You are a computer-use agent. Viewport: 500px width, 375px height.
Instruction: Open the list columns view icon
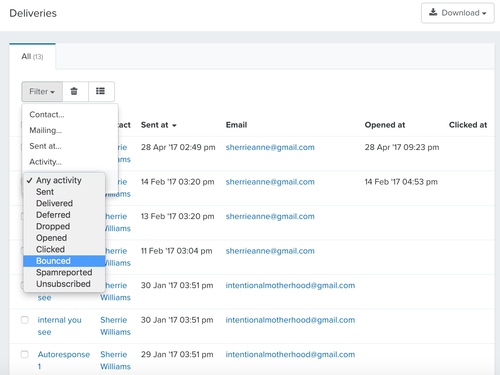[100, 91]
